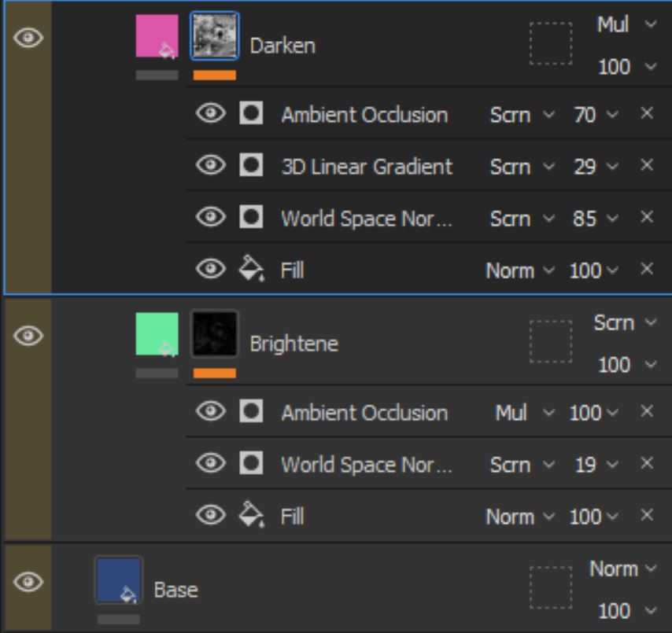Click the Ambient Occlusion label under Darken
The image size is (672, 633).
pos(364,115)
